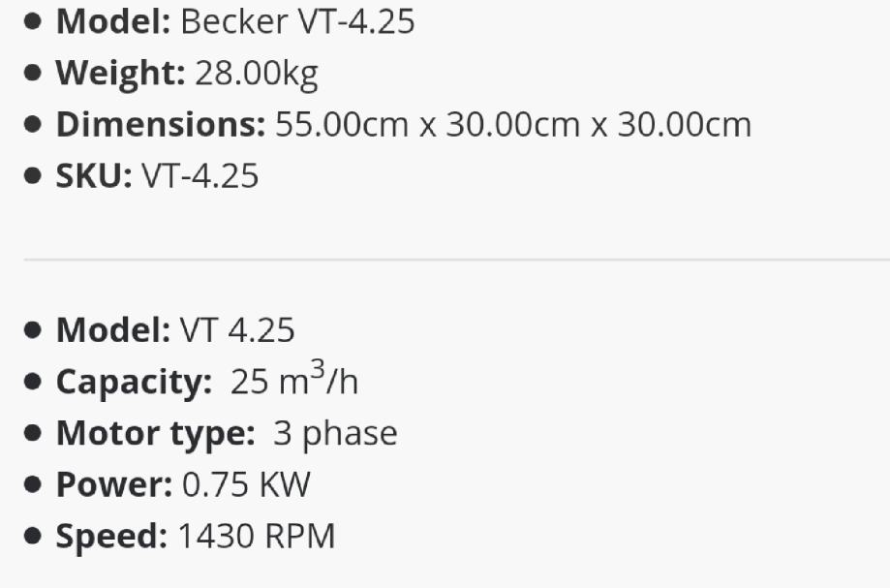Select the VT-4.25 value beside SKU
The height and width of the screenshot is (588, 890).
pos(199,176)
